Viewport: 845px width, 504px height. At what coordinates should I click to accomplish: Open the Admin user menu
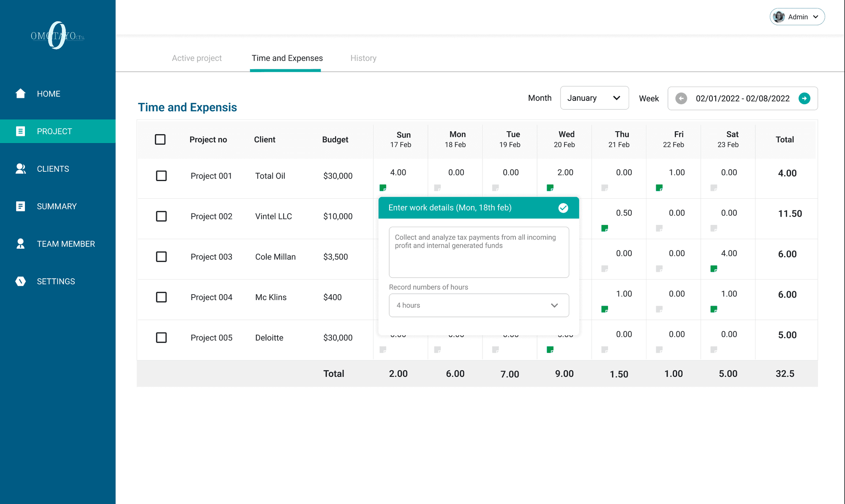click(797, 17)
